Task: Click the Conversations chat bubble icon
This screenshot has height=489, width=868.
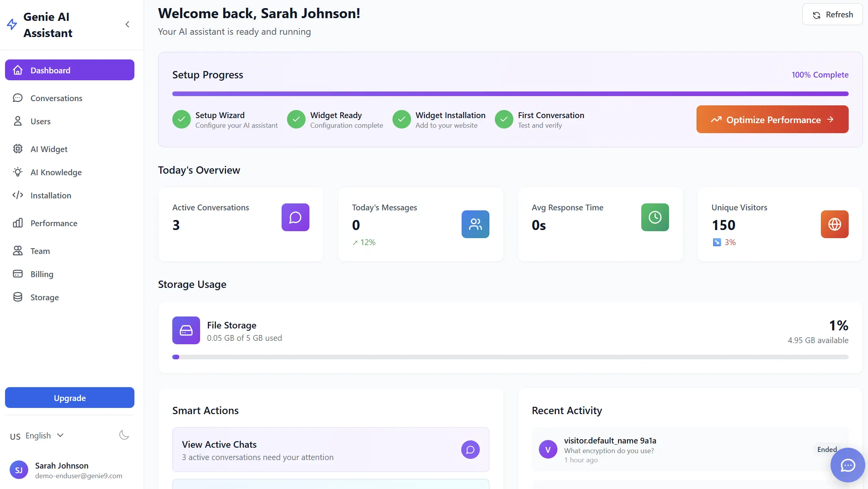Action: click(x=18, y=98)
